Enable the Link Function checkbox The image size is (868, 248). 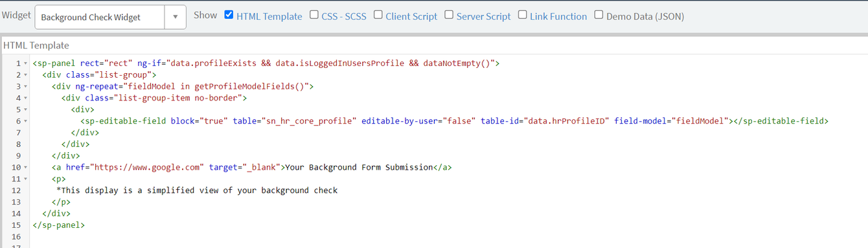click(522, 15)
